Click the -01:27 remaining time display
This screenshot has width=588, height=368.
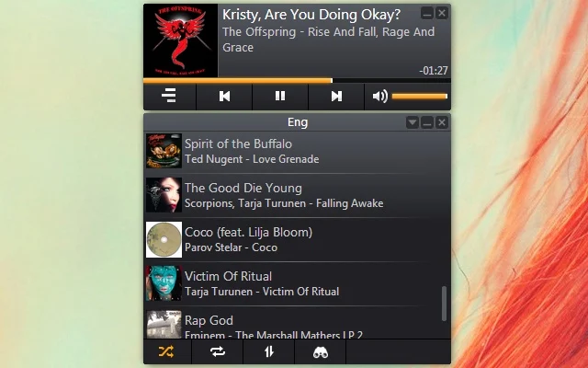pyautogui.click(x=434, y=71)
